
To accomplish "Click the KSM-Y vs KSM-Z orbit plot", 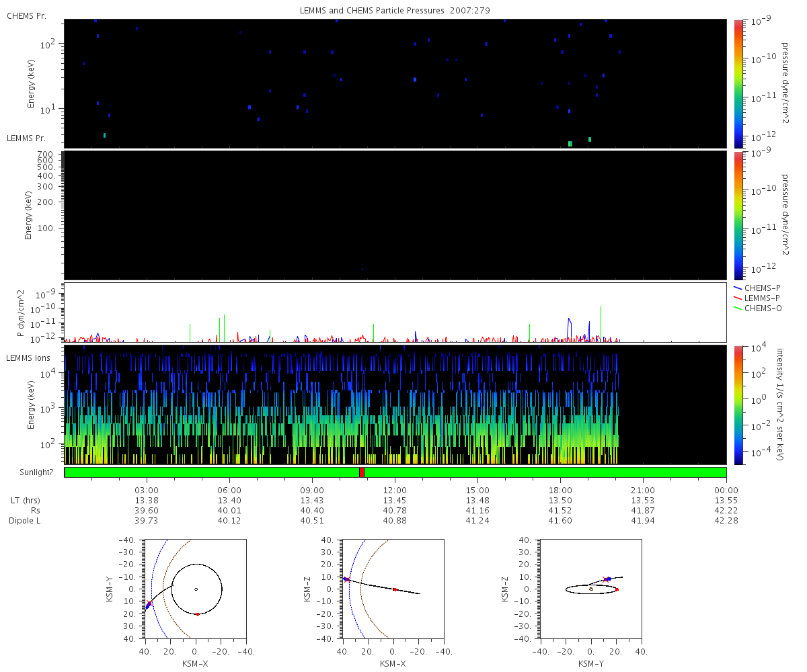I will (x=590, y=589).
